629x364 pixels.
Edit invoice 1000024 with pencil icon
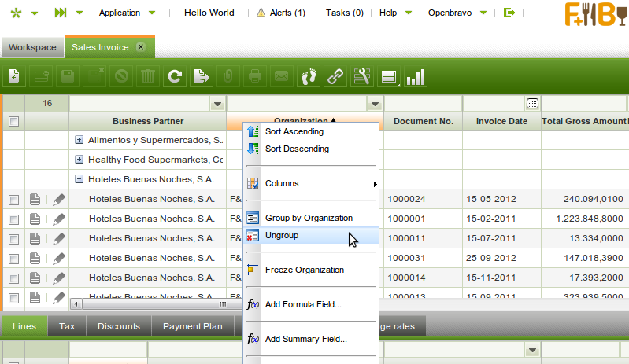click(x=58, y=200)
